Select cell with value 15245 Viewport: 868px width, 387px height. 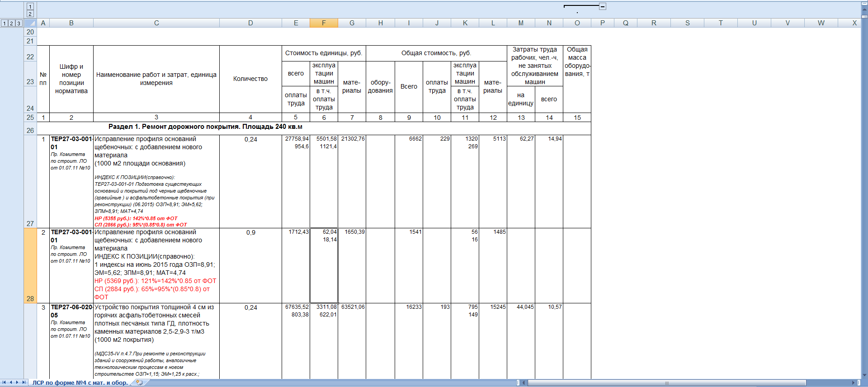493,341
